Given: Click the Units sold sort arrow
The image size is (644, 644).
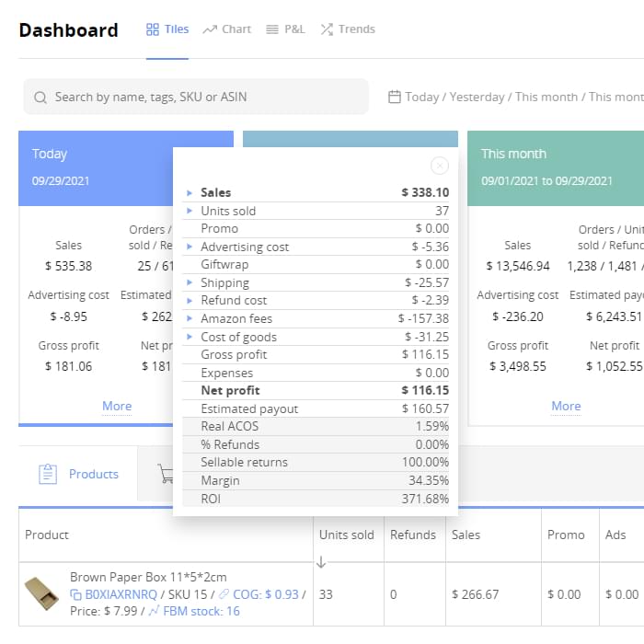Looking at the screenshot, I should point(321,562).
